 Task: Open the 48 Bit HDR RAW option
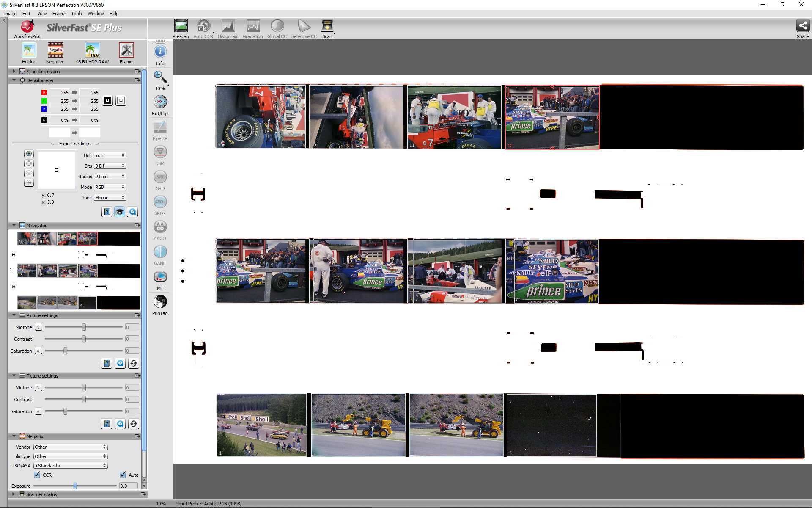pyautogui.click(x=92, y=51)
